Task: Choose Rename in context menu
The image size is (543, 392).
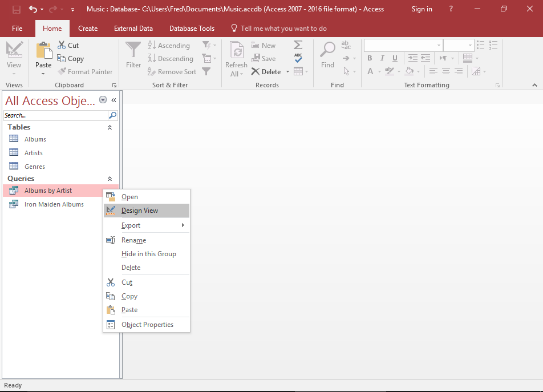Action: (147, 240)
